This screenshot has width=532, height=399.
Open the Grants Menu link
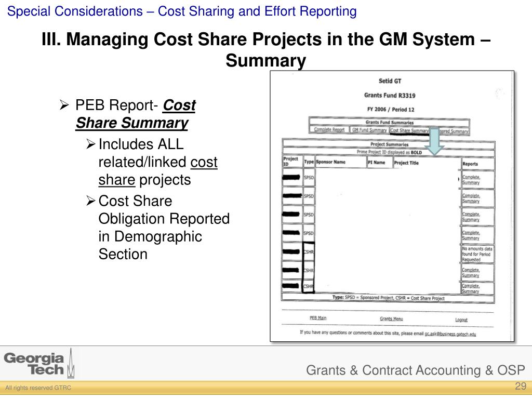coord(391,318)
